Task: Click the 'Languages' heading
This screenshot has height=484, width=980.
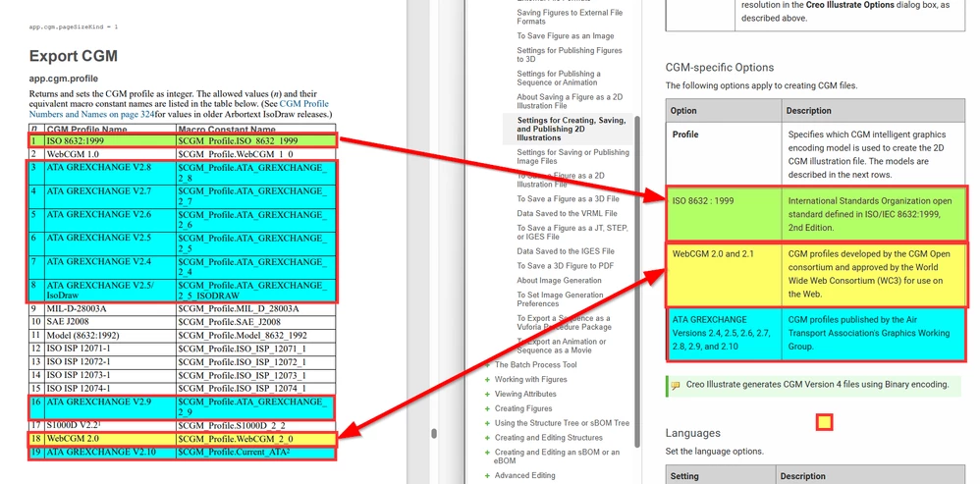Action: pyautogui.click(x=692, y=433)
